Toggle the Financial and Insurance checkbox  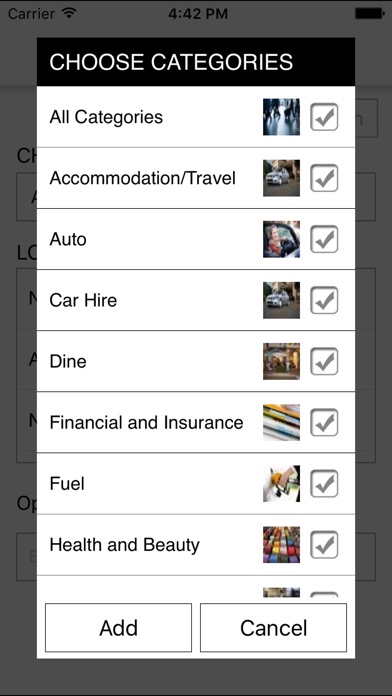pos(324,422)
